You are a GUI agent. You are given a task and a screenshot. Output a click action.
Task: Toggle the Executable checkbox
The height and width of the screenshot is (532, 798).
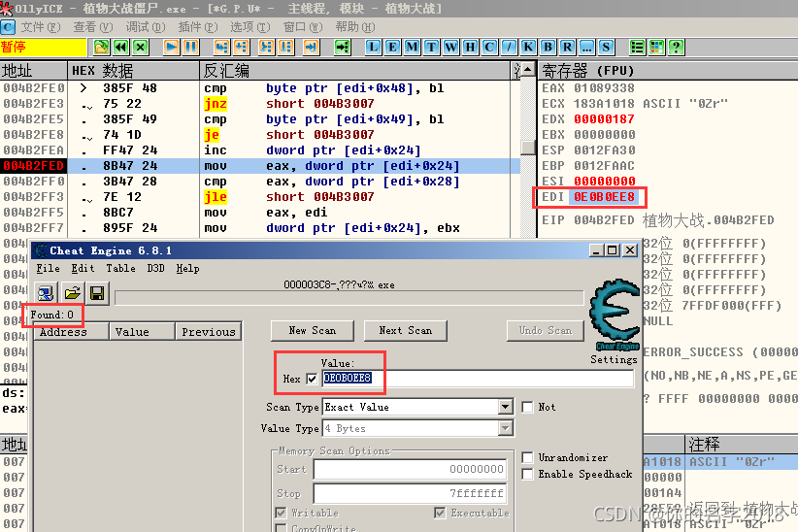click(440, 513)
